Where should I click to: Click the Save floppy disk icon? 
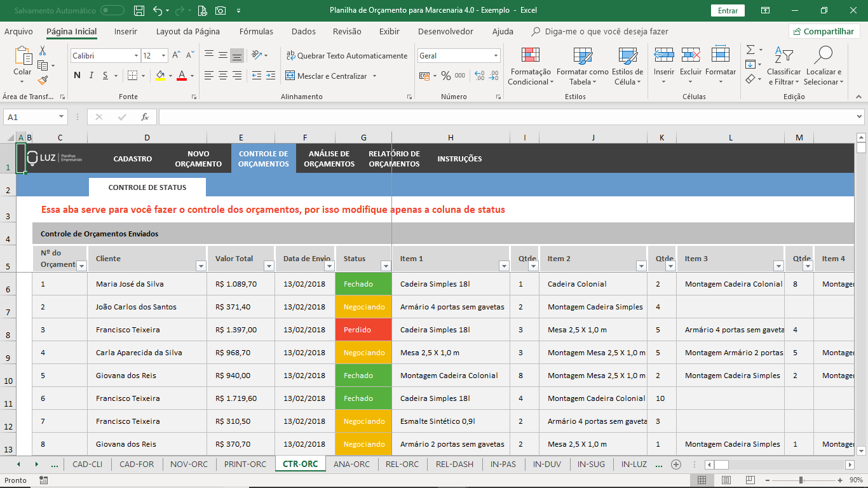point(139,11)
